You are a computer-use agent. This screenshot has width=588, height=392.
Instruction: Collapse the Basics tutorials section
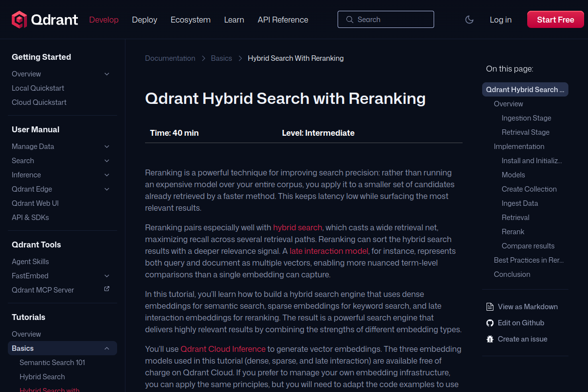pos(107,348)
